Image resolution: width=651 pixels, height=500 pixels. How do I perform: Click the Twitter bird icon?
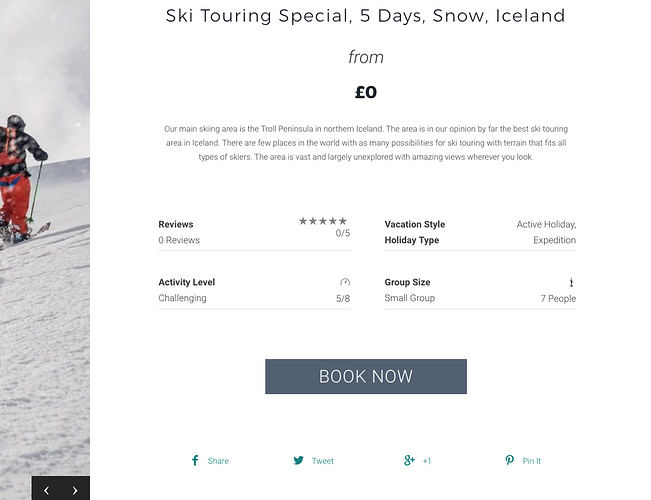(x=299, y=460)
